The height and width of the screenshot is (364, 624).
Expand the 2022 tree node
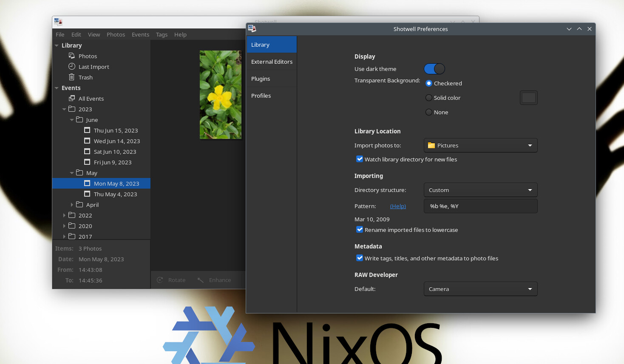click(64, 215)
